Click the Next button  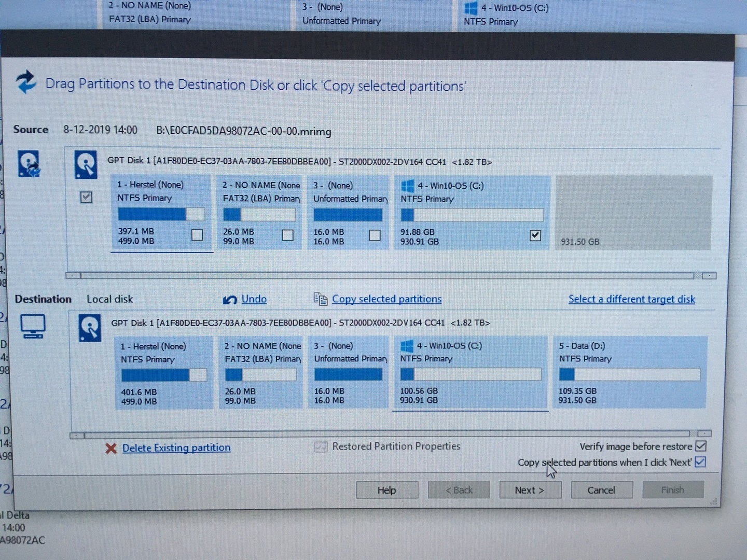click(x=530, y=490)
